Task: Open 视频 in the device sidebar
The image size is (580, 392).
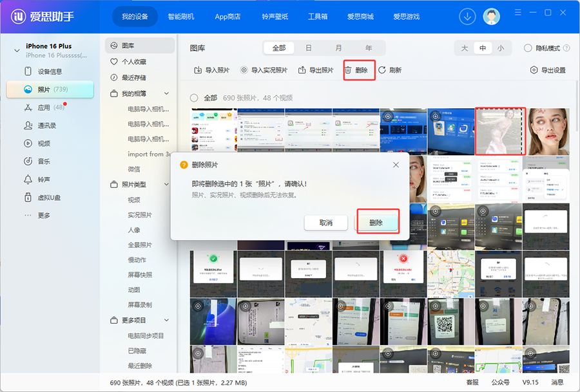Action: point(38,144)
